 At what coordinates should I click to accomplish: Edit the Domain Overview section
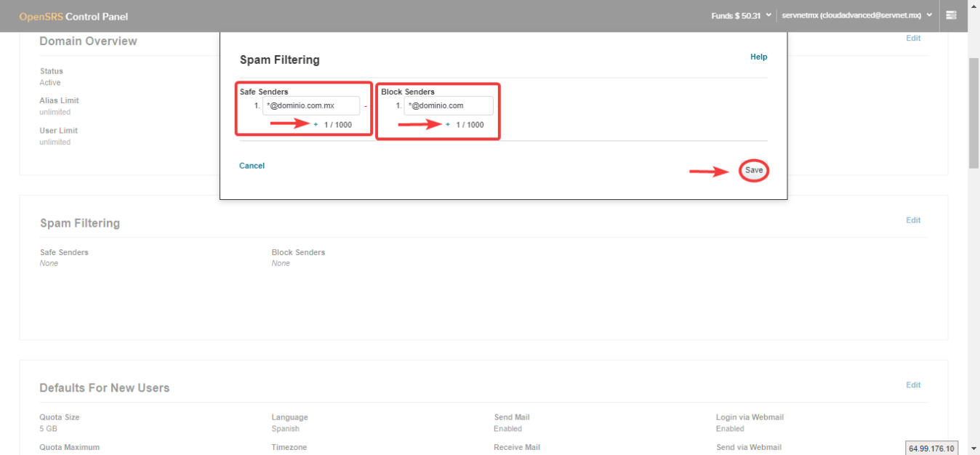tap(913, 39)
